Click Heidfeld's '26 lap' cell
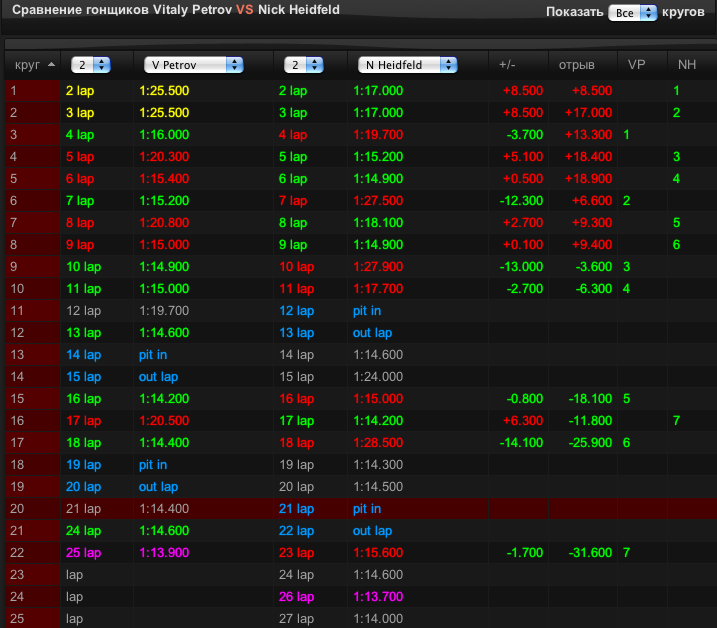This screenshot has height=628, width=717. (296, 596)
